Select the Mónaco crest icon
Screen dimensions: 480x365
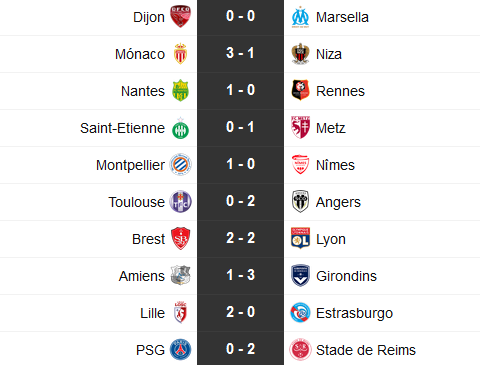(x=180, y=54)
